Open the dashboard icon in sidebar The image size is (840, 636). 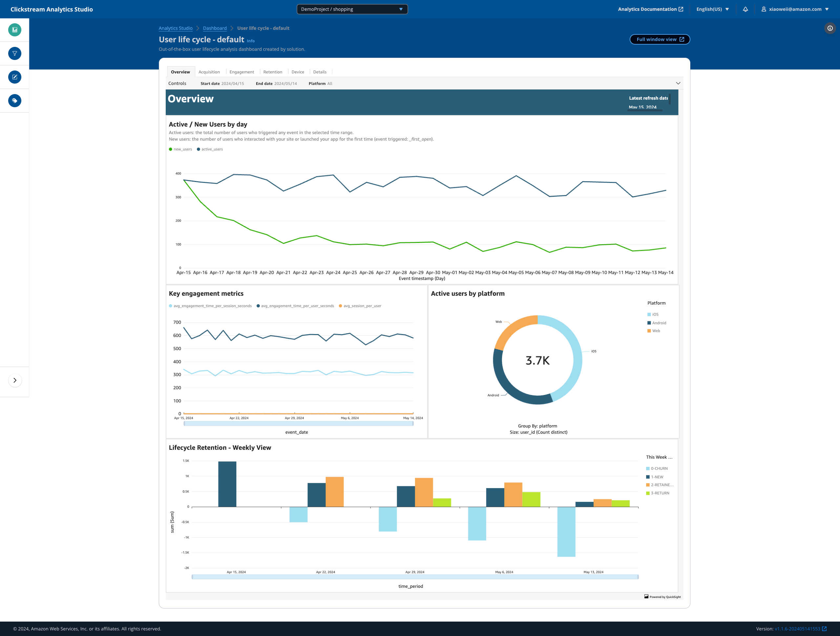[14, 30]
